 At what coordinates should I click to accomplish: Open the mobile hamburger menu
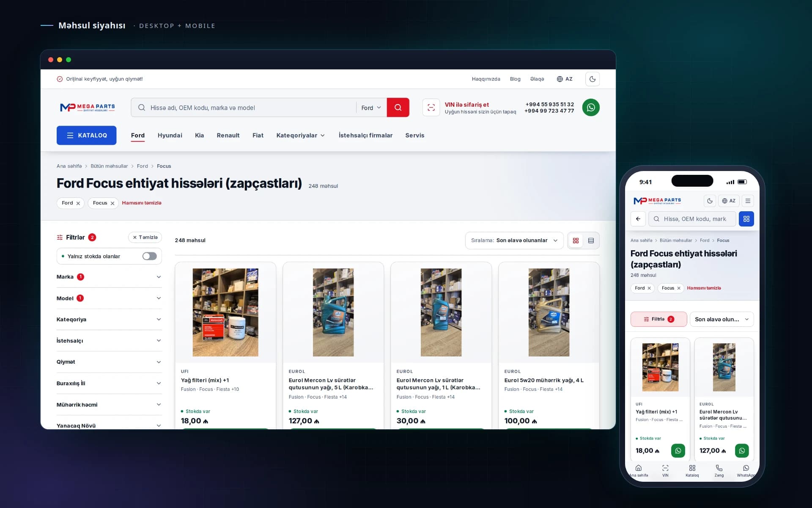[748, 201]
